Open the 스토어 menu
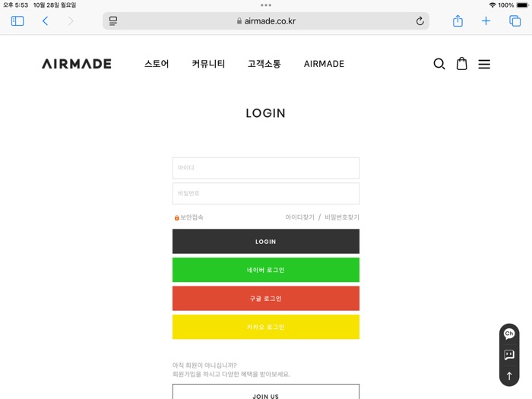 pos(157,64)
